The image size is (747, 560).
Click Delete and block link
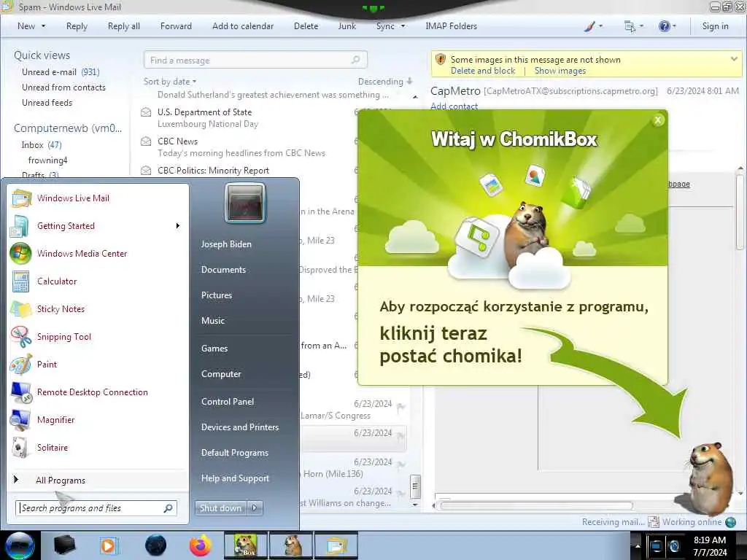(483, 71)
